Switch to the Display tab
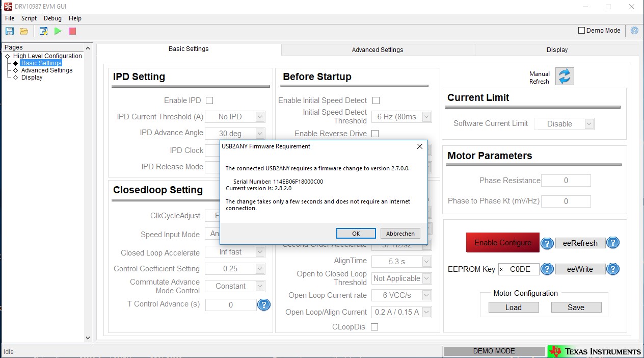 557,50
